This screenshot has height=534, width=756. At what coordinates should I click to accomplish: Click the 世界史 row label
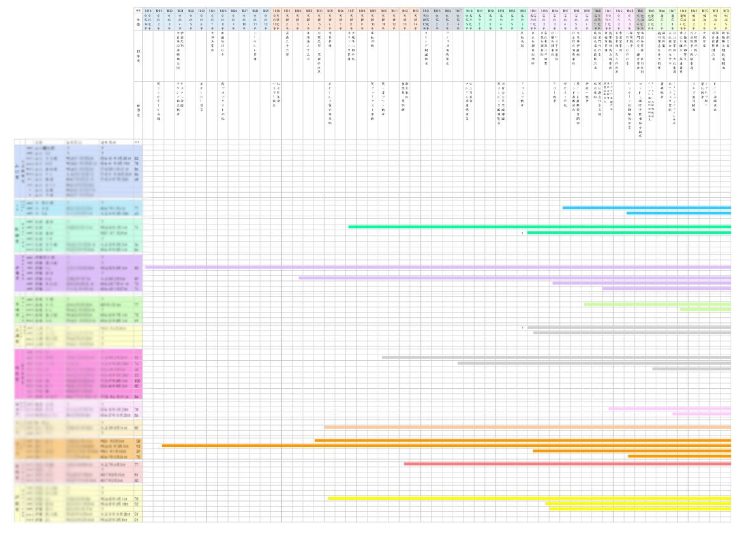pyautogui.click(x=138, y=110)
